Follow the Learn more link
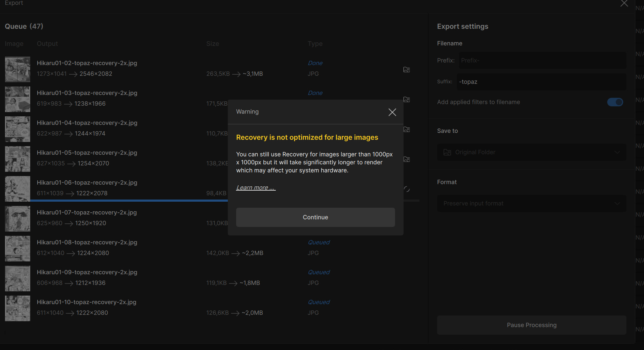644x350 pixels. point(256,188)
